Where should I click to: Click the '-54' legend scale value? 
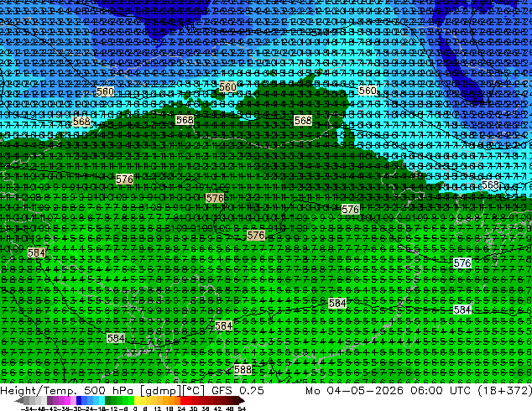click(x=27, y=408)
